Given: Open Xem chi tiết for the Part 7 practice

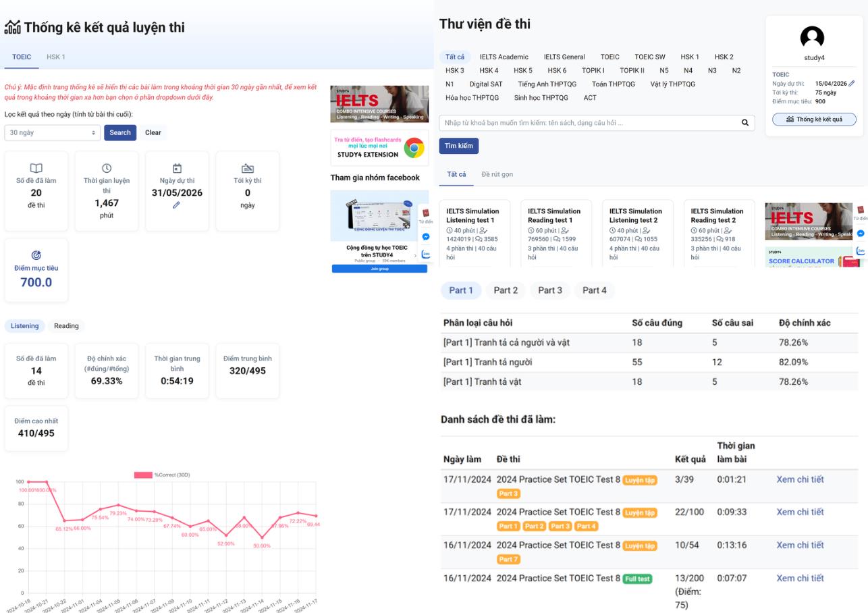Looking at the screenshot, I should [x=800, y=545].
